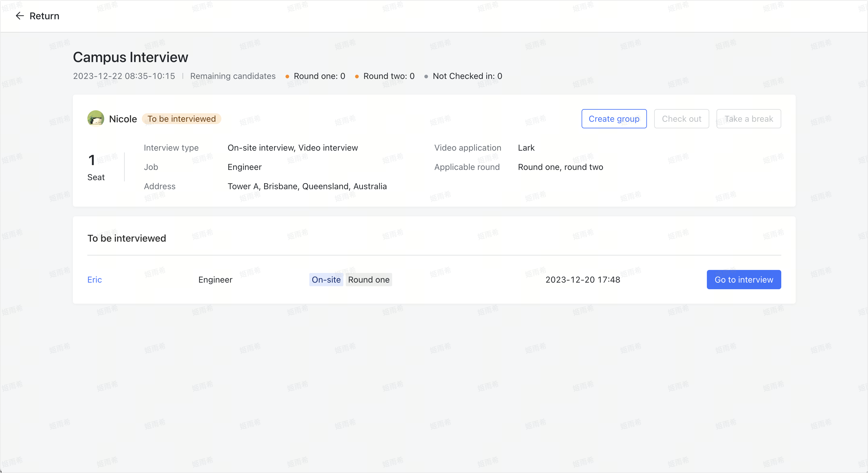Open candidate Eric's profile link
This screenshot has height=473, width=868.
94,280
